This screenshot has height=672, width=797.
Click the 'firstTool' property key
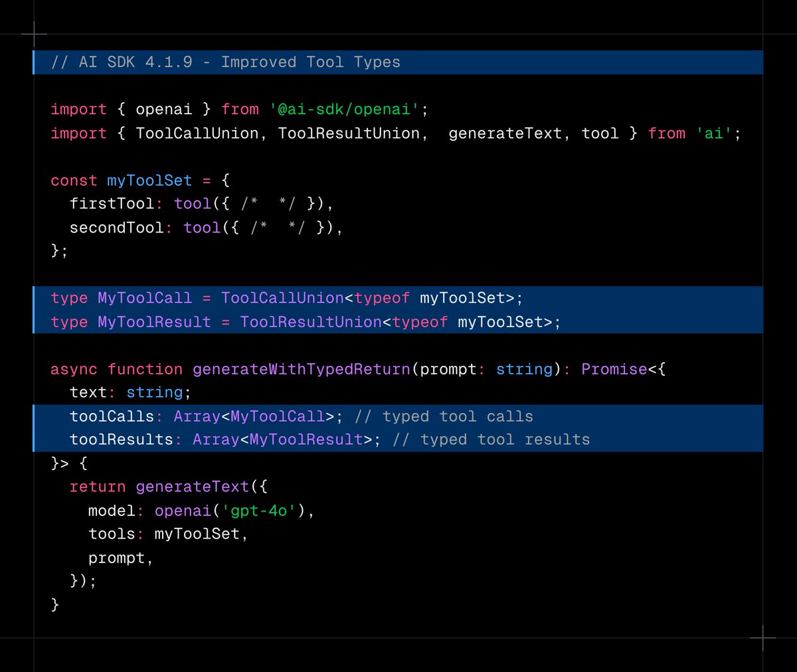click(x=112, y=204)
